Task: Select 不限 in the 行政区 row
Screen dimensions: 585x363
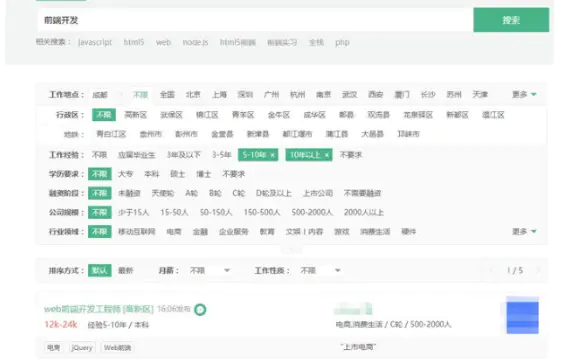Action: coord(104,115)
